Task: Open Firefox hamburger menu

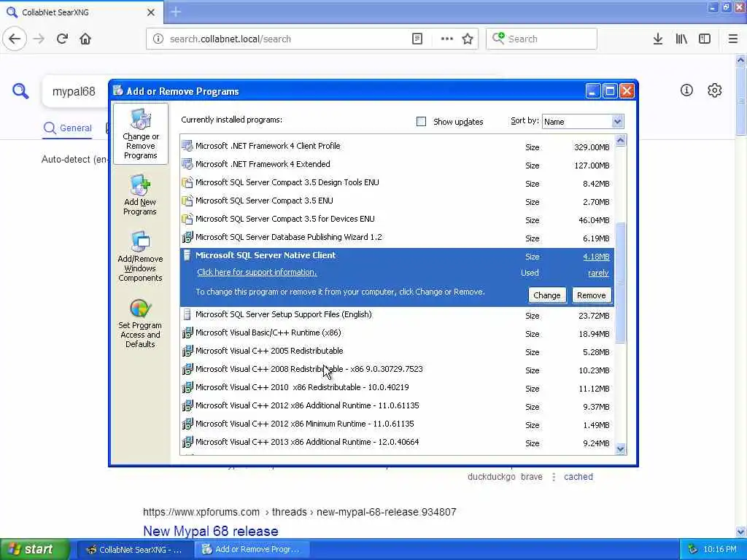Action: pos(733,39)
